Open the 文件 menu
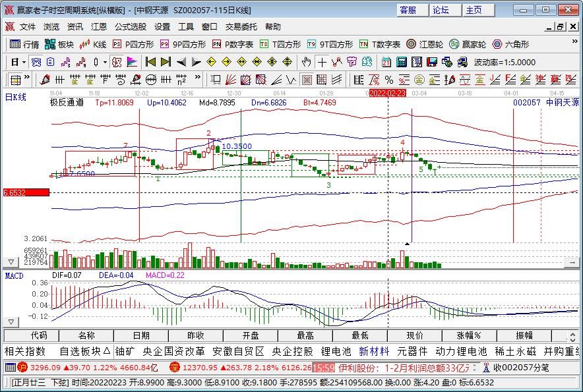This screenshot has width=583, height=392. pyautogui.click(x=28, y=27)
